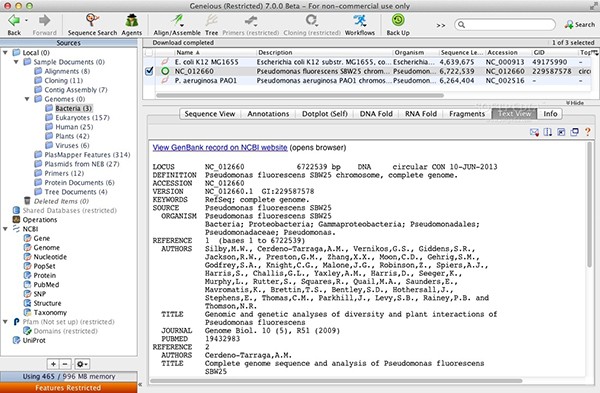Show more toolbar items via >> chevron
The image size is (600, 393).
click(441, 25)
